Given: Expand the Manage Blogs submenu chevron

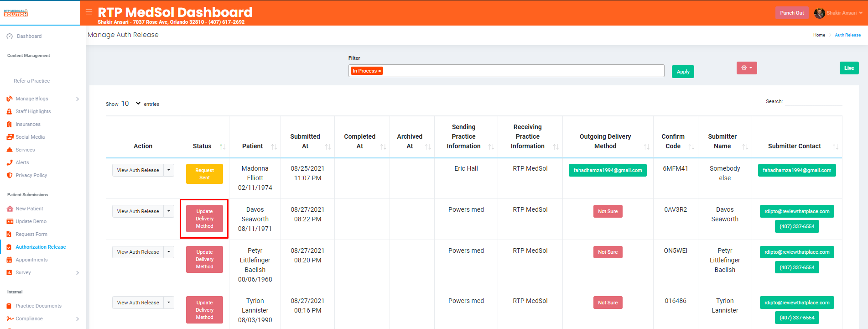Looking at the screenshot, I should 78,99.
